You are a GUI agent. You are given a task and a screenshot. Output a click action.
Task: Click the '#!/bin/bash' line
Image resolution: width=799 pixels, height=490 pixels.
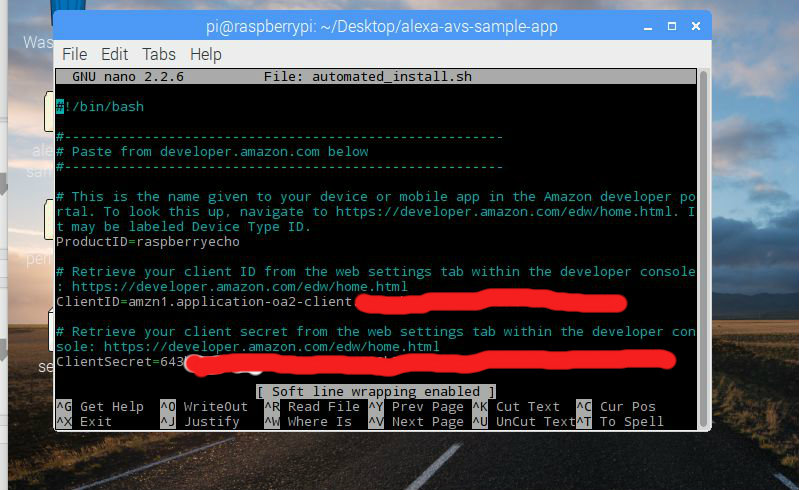[100, 106]
